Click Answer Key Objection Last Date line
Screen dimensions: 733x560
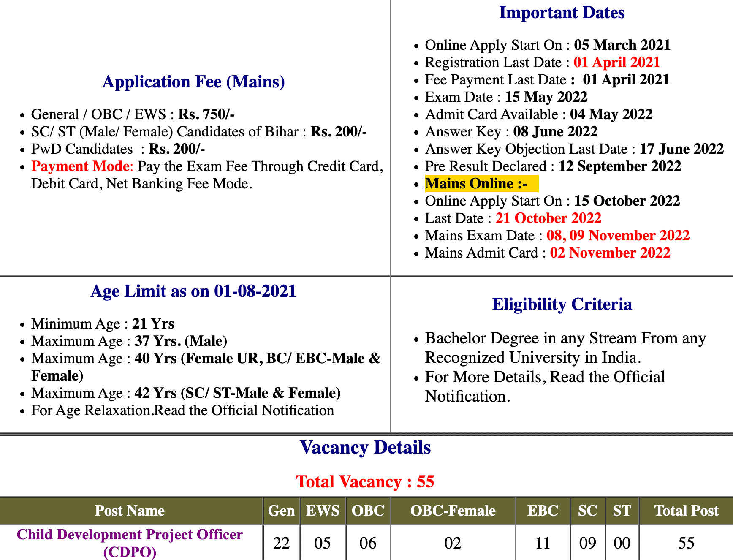[574, 149]
